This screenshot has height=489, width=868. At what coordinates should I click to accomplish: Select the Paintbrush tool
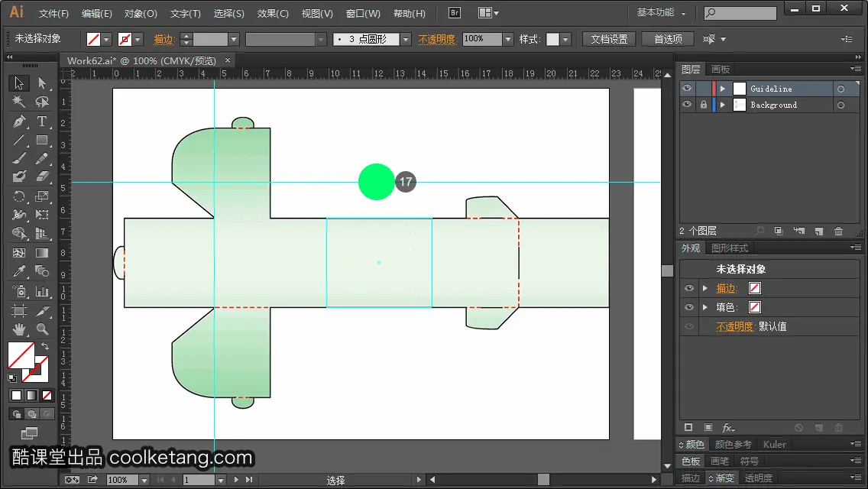pyautogui.click(x=19, y=158)
